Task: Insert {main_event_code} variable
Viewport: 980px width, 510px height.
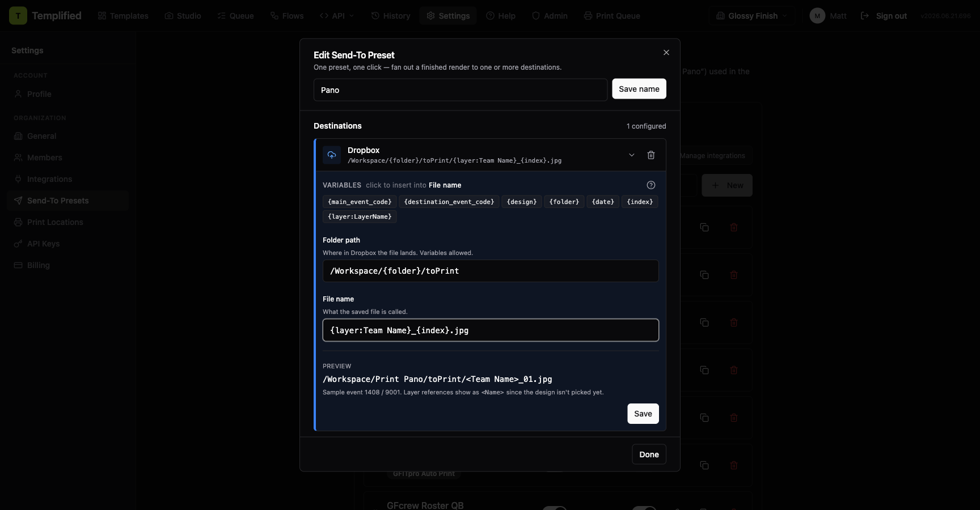Action: 360,202
